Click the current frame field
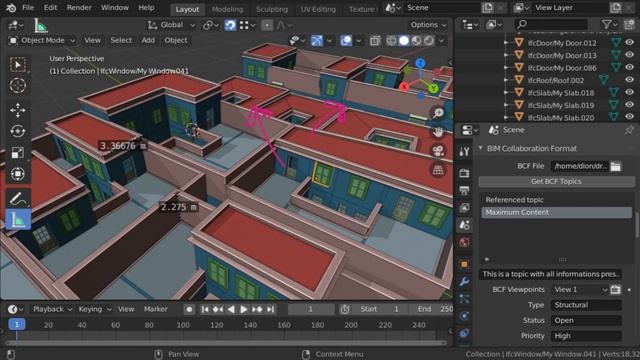Viewport: 640px width, 360px height. click(311, 309)
